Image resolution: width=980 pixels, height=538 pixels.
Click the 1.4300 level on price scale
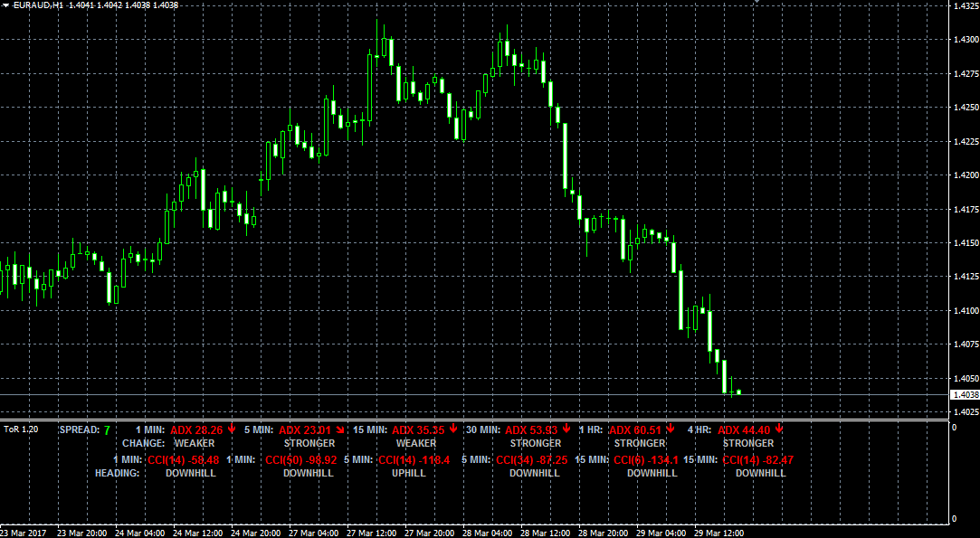click(x=965, y=40)
